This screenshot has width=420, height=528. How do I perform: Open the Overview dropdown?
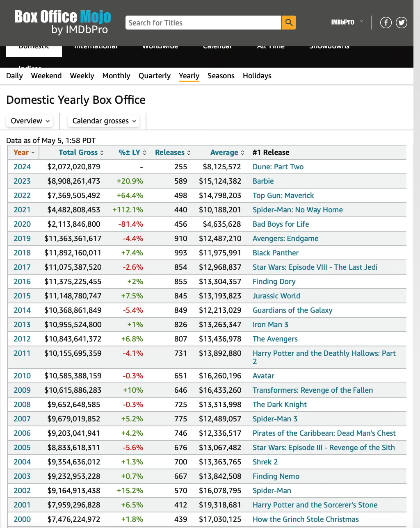(30, 121)
